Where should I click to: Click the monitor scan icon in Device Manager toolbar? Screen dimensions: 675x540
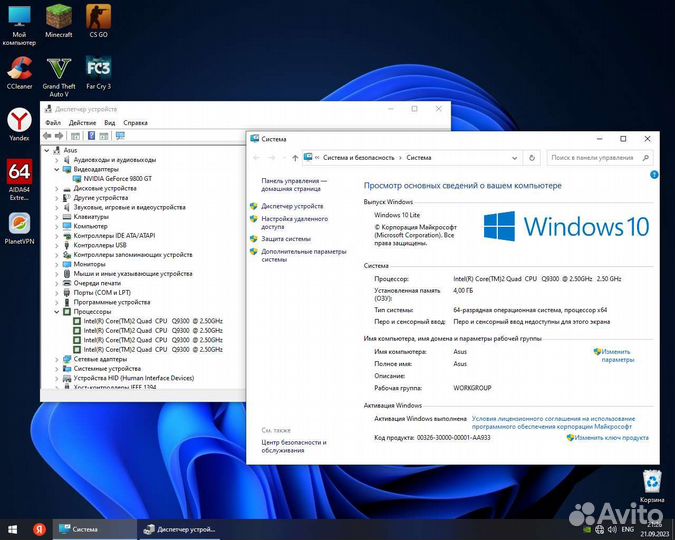tap(120, 136)
